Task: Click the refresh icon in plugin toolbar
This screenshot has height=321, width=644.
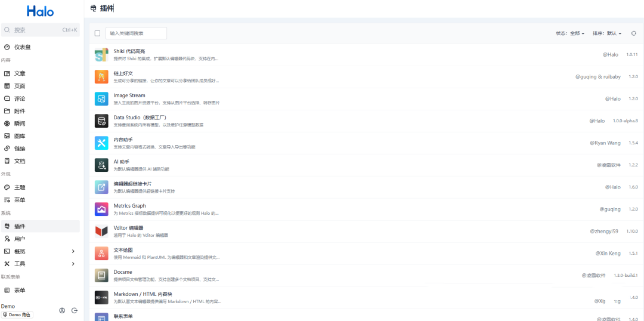Action: (634, 33)
